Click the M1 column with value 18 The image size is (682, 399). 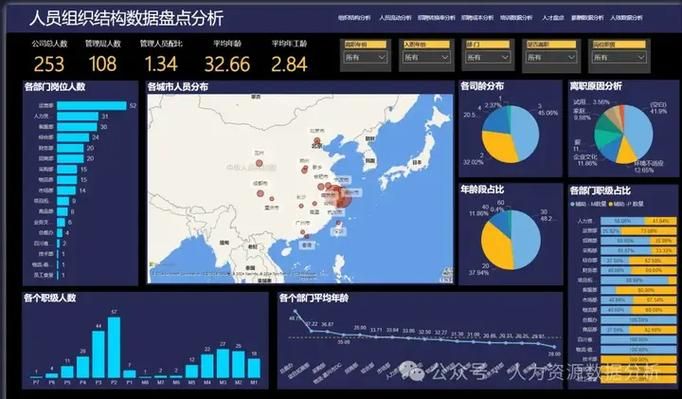coord(254,368)
